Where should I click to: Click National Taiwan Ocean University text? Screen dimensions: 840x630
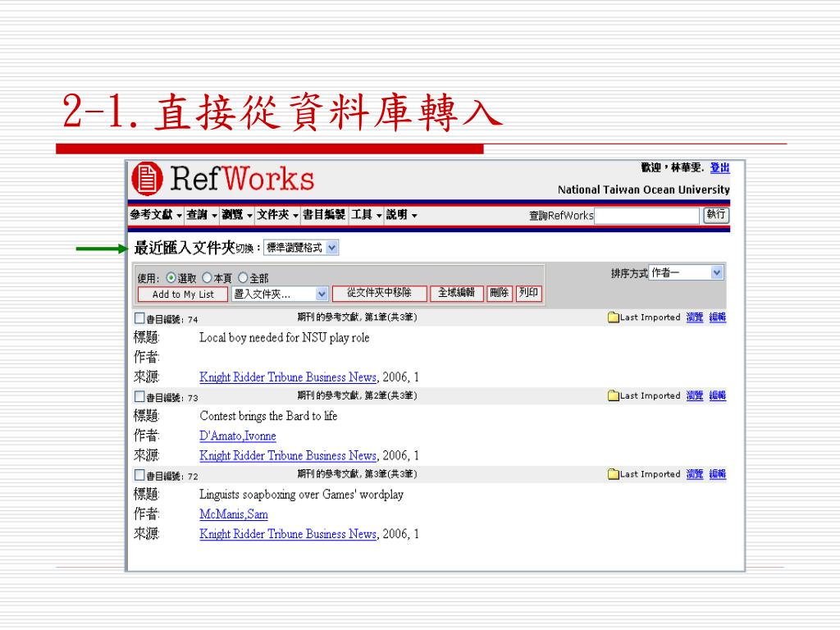coord(643,189)
